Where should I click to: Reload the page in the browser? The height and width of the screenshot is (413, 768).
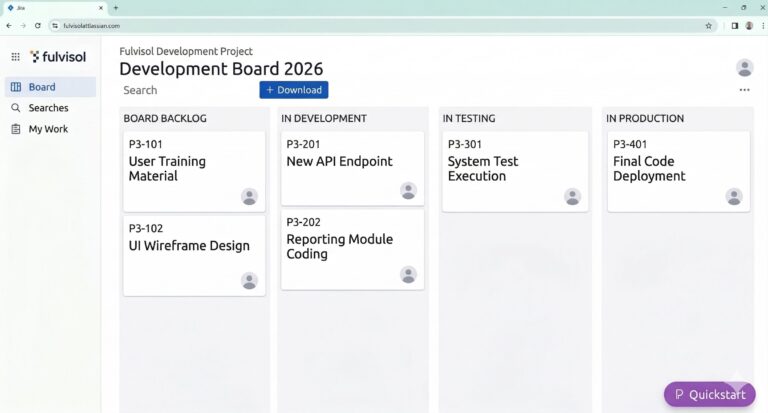coord(38,25)
